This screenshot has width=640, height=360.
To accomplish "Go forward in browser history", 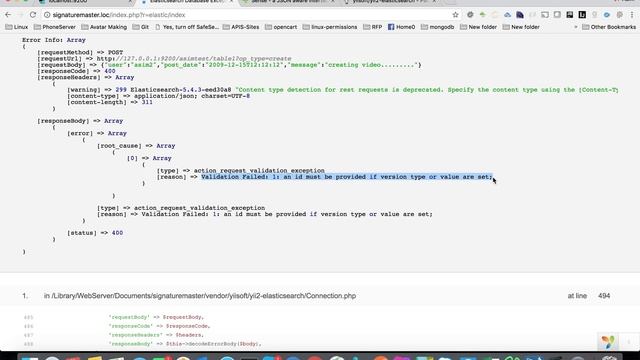I will click(20, 15).
